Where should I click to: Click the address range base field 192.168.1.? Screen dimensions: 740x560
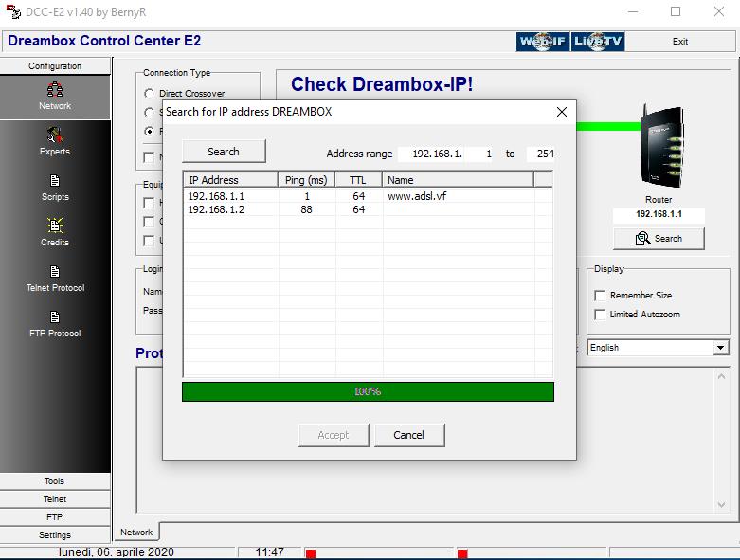[431, 154]
